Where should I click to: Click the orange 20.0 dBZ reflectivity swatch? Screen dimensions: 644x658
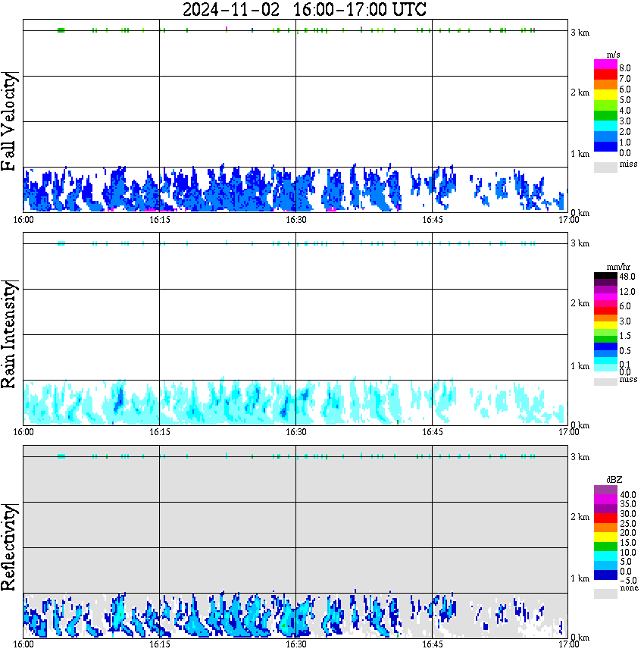(x=605, y=528)
